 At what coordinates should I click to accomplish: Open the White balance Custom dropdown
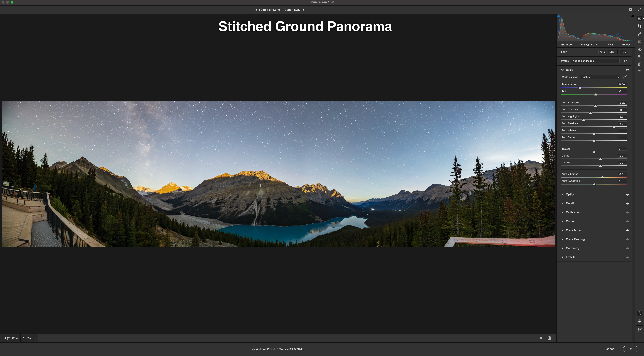pyautogui.click(x=600, y=77)
